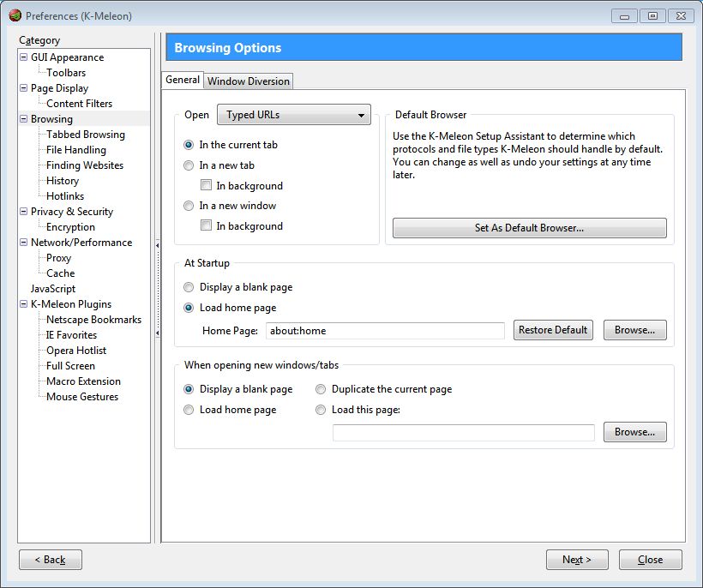The height and width of the screenshot is (588, 703).
Task: Click the Restore Default button
Action: 553,330
